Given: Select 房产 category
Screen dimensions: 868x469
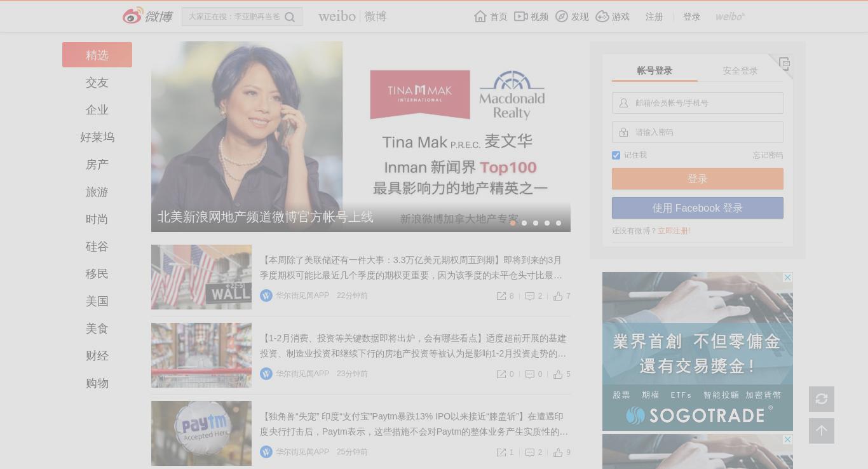Looking at the screenshot, I should pos(97,165).
